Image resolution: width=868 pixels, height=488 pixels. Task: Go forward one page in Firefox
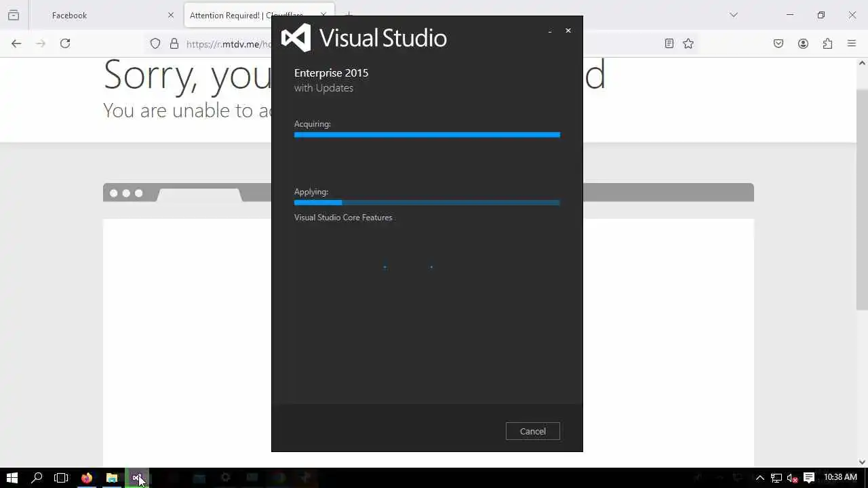coord(41,43)
